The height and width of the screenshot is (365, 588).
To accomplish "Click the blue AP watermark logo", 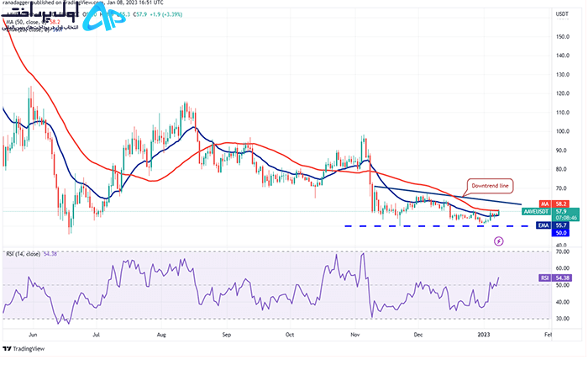I will tap(103, 17).
